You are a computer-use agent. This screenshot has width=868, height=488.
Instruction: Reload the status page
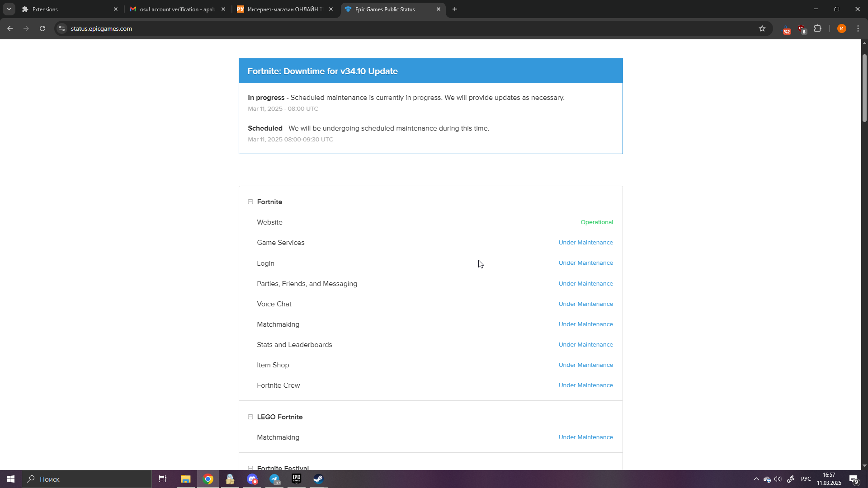click(42, 28)
